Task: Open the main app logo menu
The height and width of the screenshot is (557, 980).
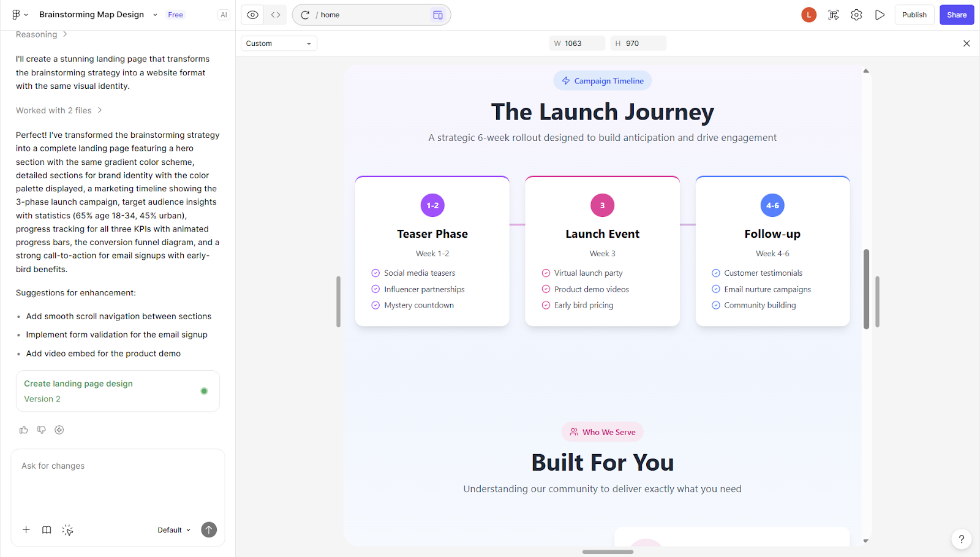Action: (19, 15)
